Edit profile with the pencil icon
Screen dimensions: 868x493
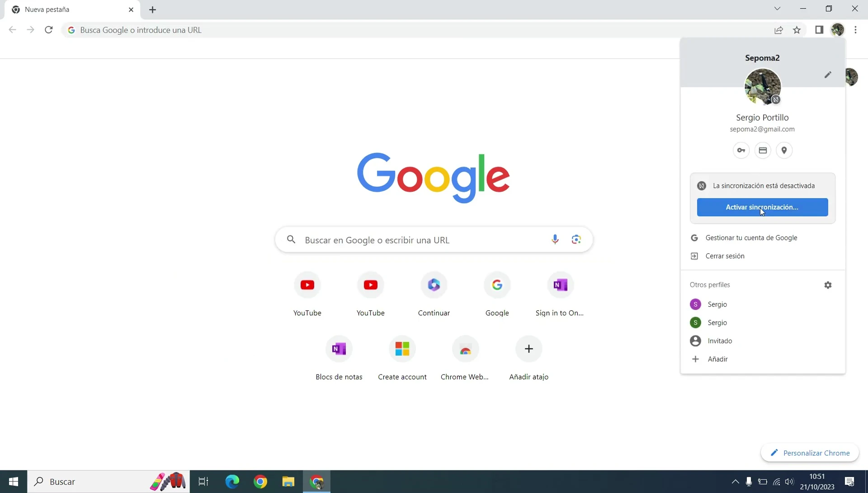[x=828, y=75]
